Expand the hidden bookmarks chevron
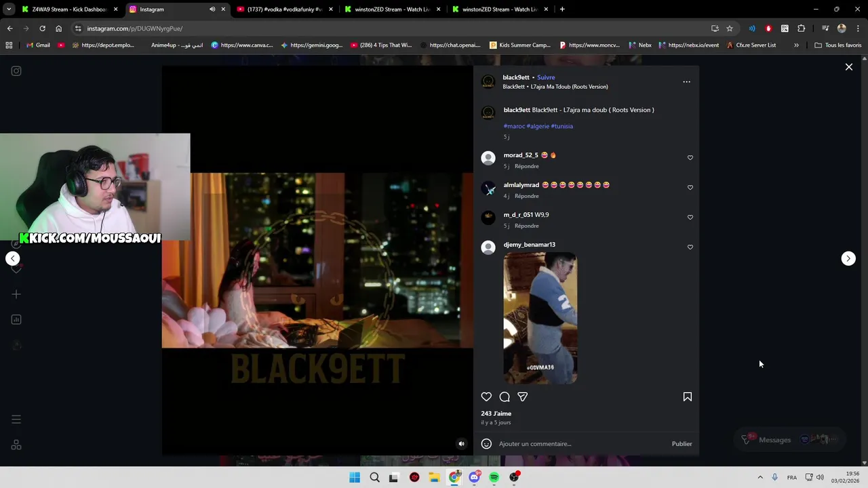 [x=796, y=45]
